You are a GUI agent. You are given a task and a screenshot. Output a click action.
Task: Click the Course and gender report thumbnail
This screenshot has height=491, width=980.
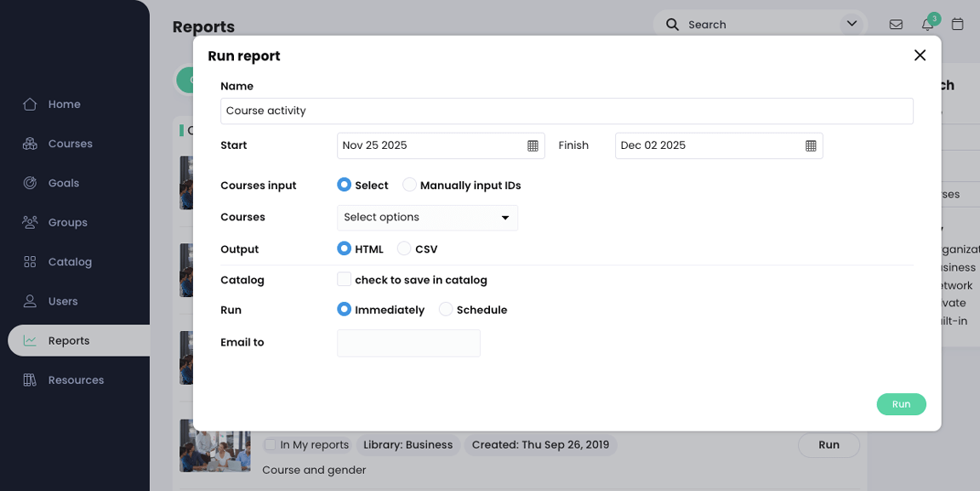click(215, 445)
